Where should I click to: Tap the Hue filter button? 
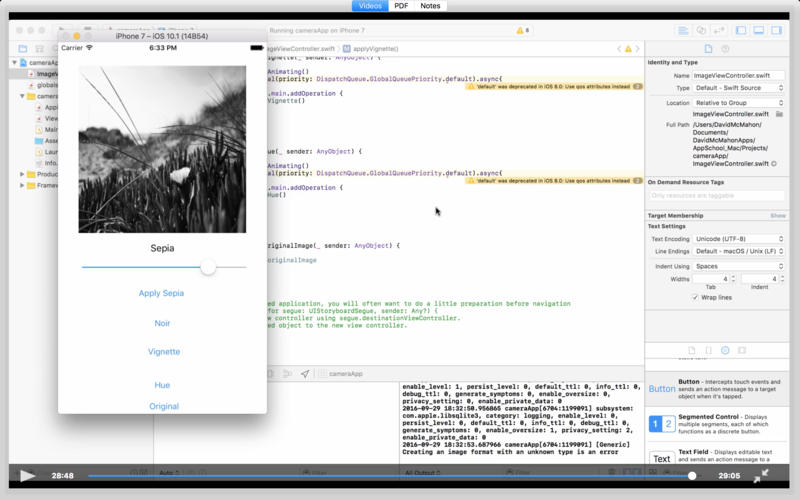point(162,385)
